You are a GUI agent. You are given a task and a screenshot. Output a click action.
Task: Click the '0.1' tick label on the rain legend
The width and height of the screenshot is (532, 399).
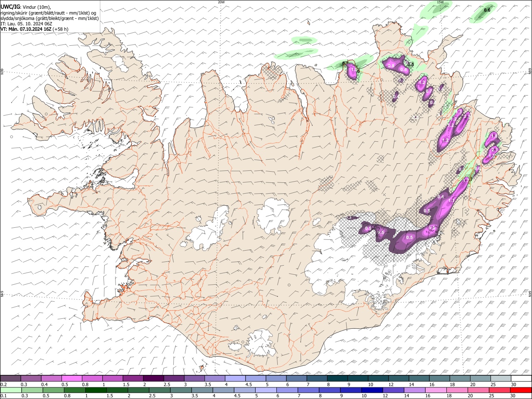pos(3,396)
